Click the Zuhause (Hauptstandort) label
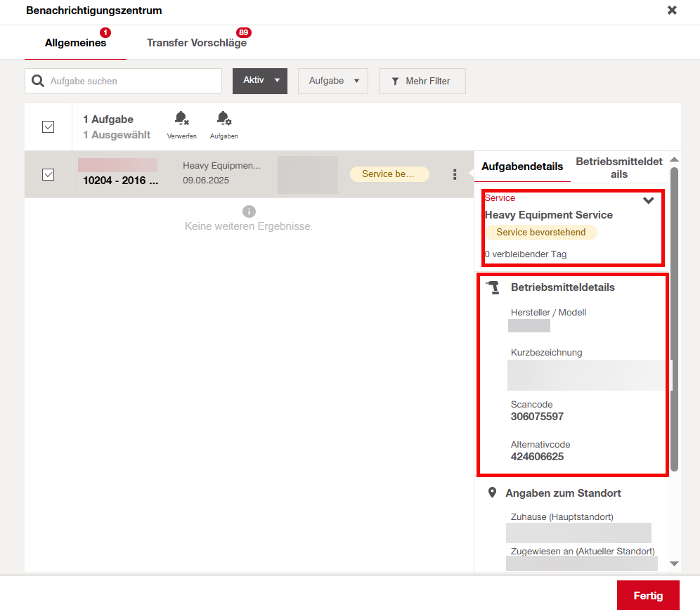 562,517
